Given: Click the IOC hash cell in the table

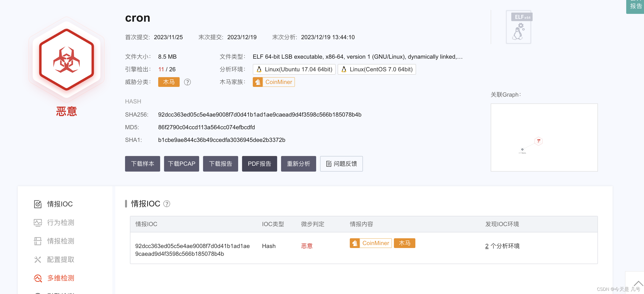Looking at the screenshot, I should point(193,250).
